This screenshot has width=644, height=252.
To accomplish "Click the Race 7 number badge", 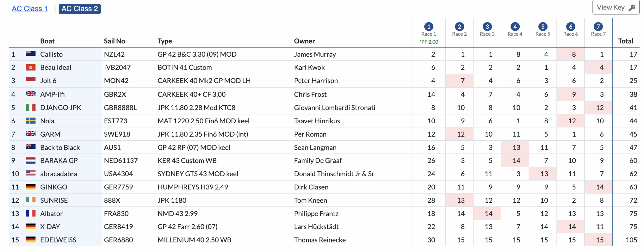I will [x=598, y=26].
